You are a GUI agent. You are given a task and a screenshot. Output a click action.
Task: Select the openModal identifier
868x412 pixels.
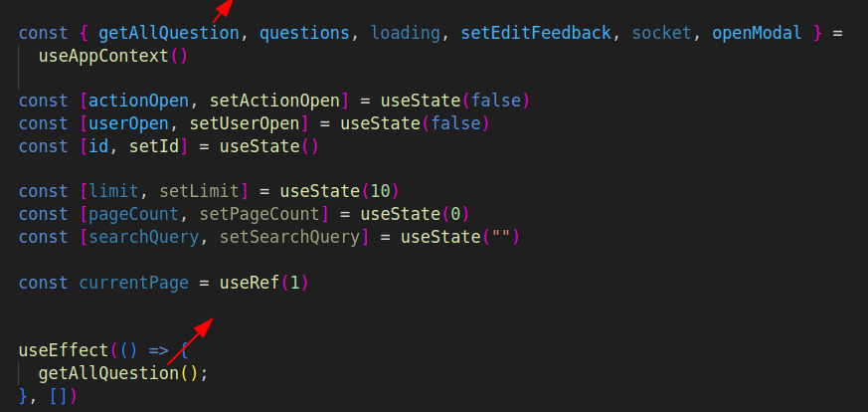(757, 33)
